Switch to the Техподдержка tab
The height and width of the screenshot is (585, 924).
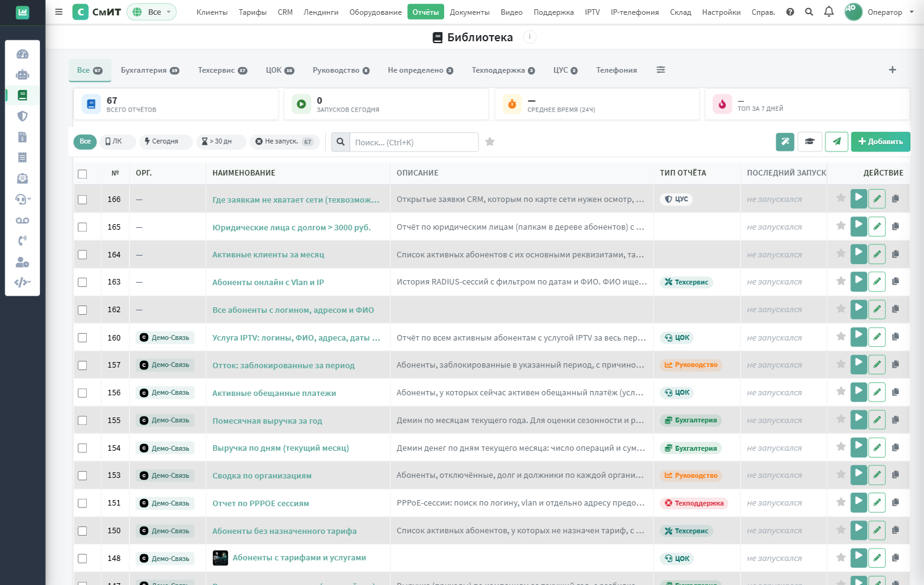point(503,70)
